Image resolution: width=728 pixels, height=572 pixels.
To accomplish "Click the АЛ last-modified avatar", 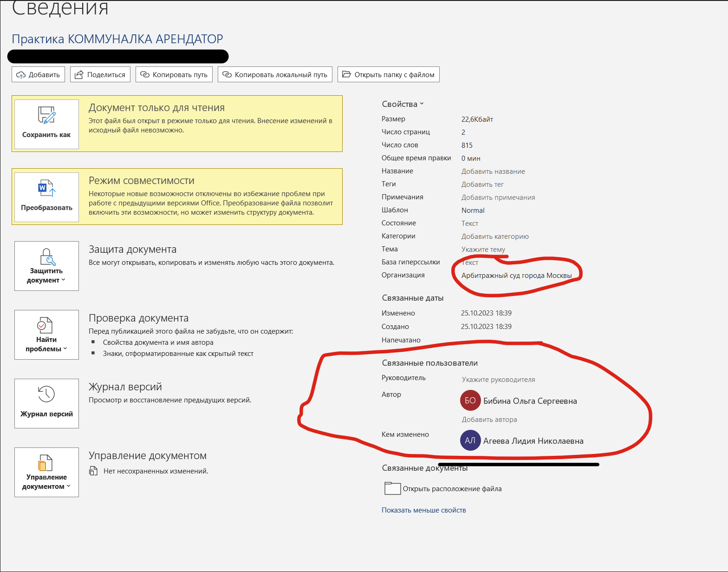I will pyautogui.click(x=470, y=441).
